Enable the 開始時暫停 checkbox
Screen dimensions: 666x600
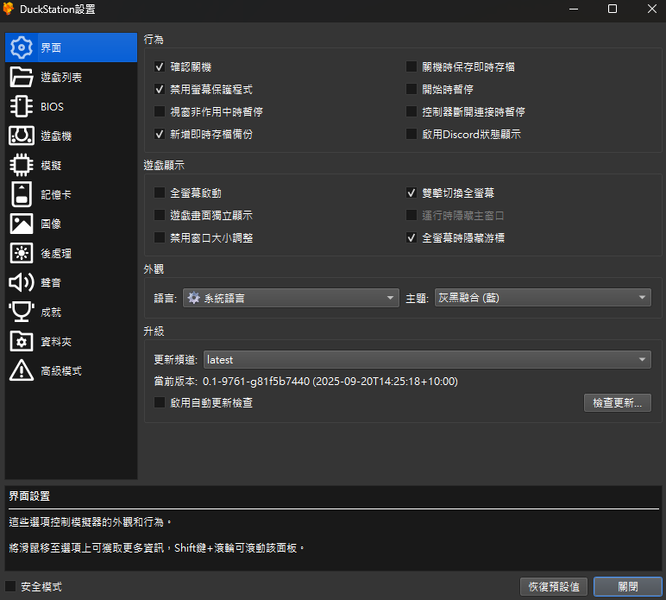[x=411, y=89]
